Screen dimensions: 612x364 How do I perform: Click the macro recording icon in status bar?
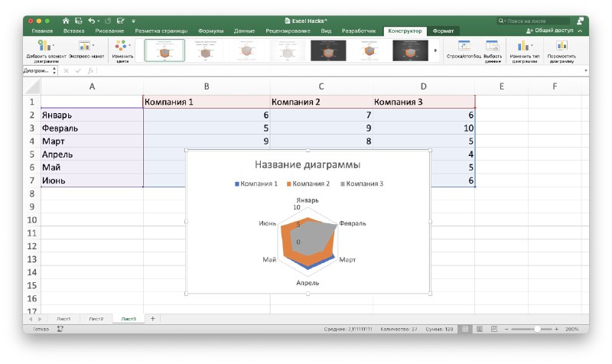(x=60, y=330)
